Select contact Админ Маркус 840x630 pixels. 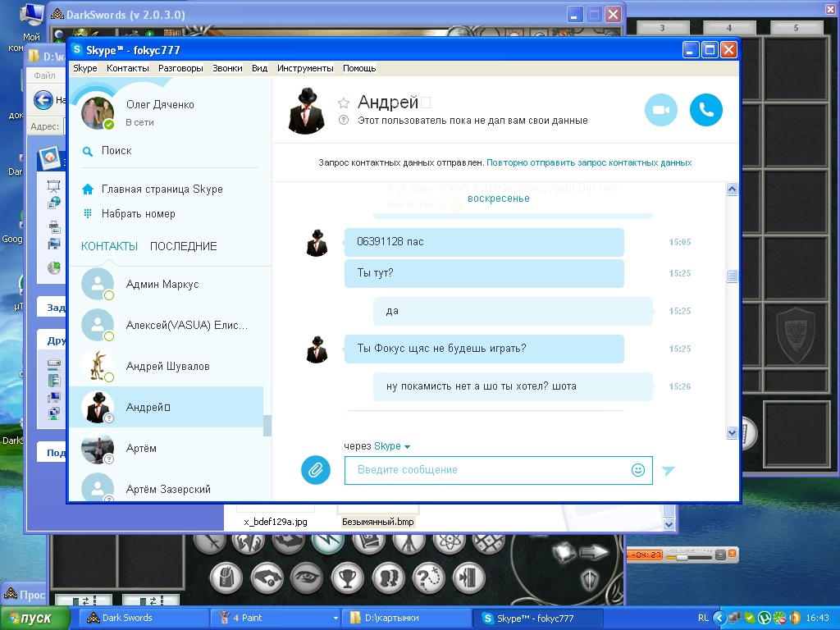click(166, 285)
